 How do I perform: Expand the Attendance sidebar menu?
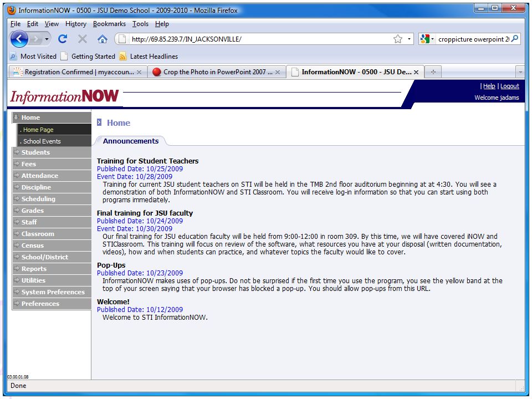coord(52,176)
